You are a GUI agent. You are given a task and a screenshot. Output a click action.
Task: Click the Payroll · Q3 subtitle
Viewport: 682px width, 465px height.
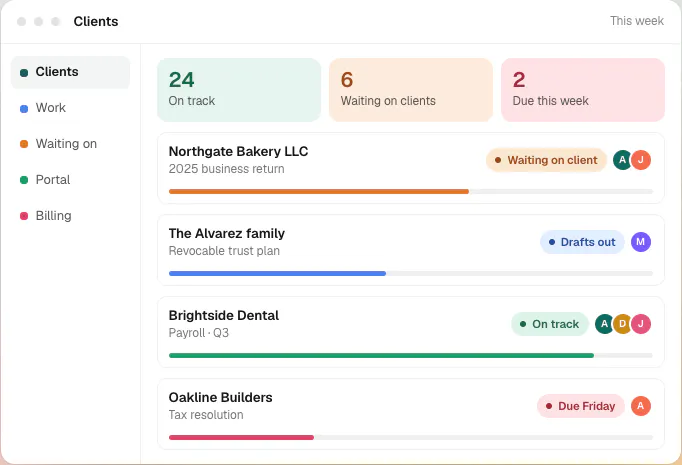click(x=199, y=333)
